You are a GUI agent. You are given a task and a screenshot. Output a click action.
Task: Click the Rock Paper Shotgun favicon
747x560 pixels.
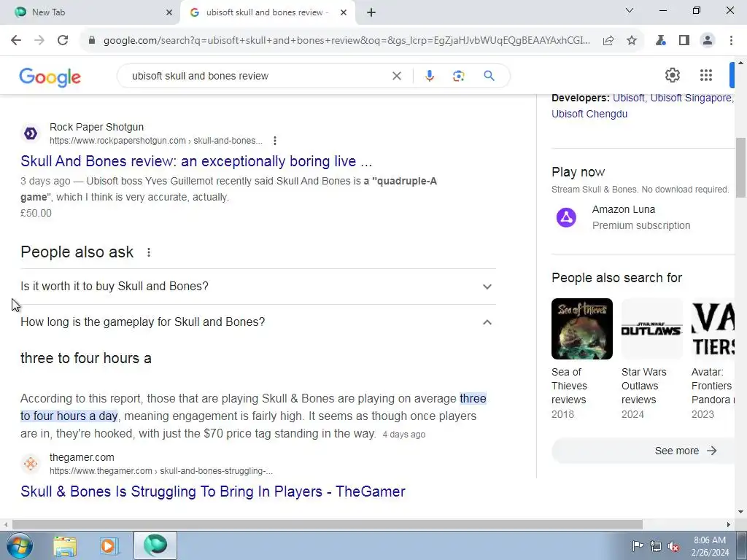[x=31, y=134]
